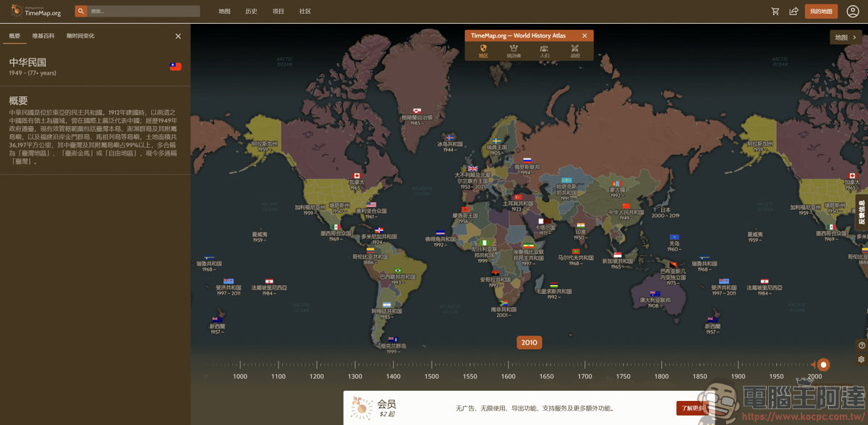The width and height of the screenshot is (868, 425).
Task: Click the 摩洛哥王国 map label
Action: (x=465, y=215)
